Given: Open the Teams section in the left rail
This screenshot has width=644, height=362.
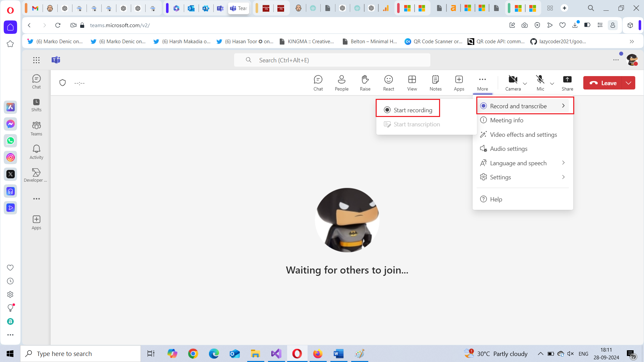Looking at the screenshot, I should (x=36, y=129).
